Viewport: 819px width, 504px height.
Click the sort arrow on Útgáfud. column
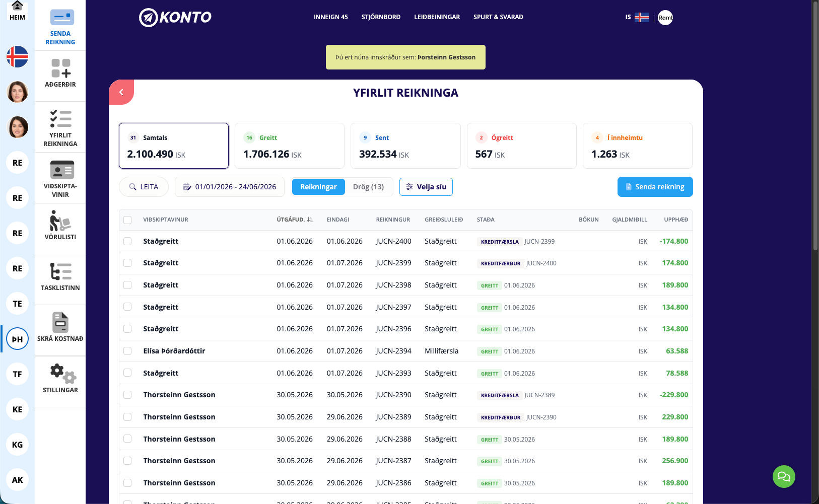310,220
